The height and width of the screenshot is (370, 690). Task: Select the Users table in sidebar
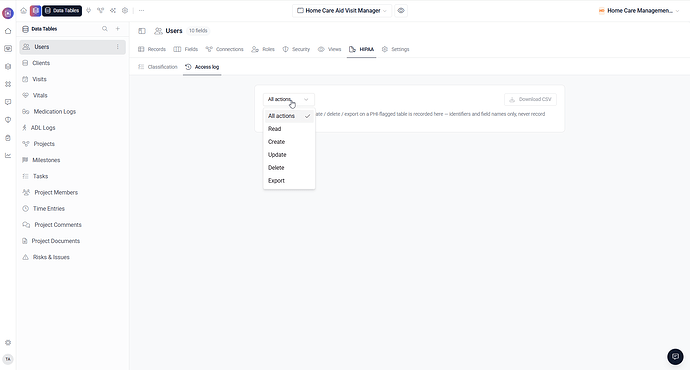tap(73, 47)
